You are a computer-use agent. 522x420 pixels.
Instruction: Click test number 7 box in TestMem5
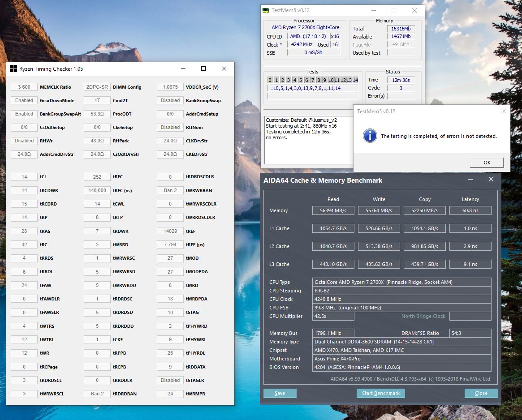tap(313, 80)
